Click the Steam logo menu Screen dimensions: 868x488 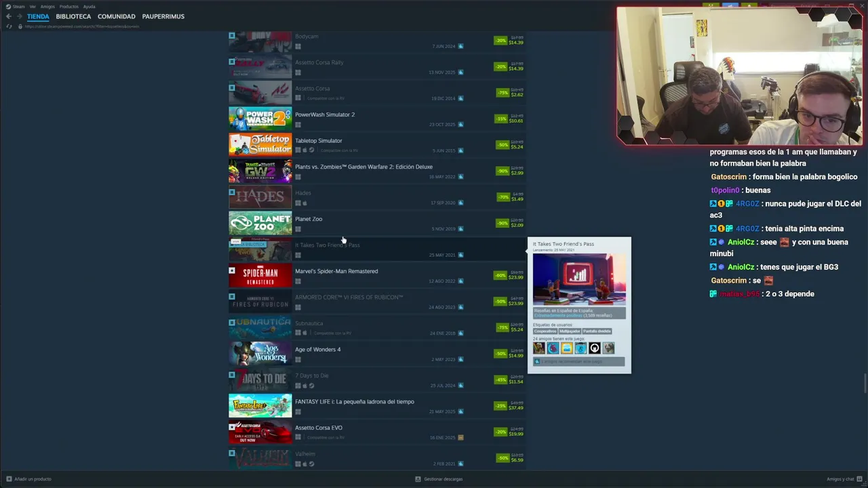pos(9,6)
